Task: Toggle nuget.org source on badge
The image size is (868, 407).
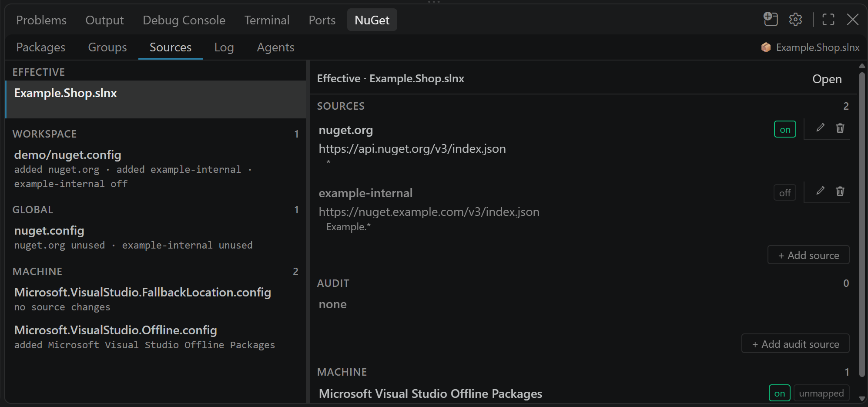Action: click(785, 129)
